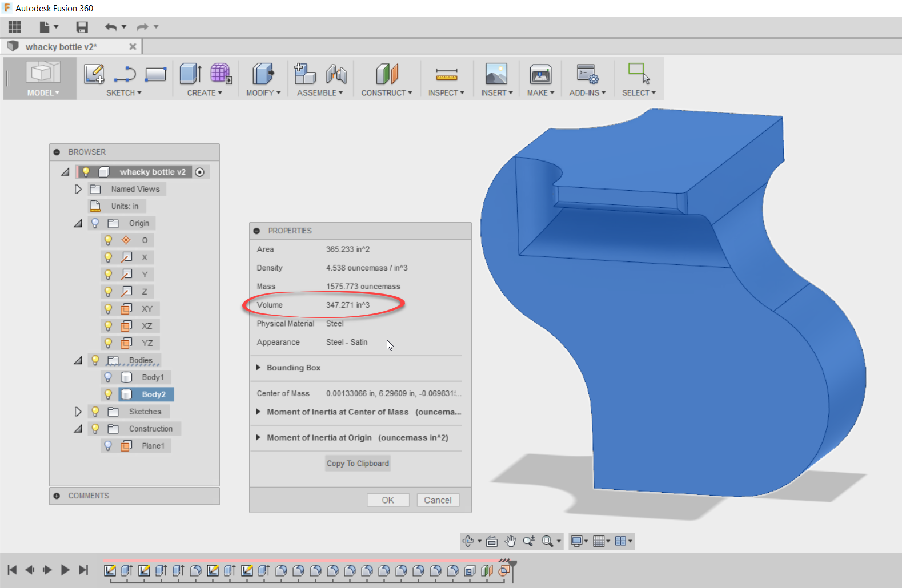902x588 pixels.
Task: Open the Create Form sculpt tool
Action: 221,74
